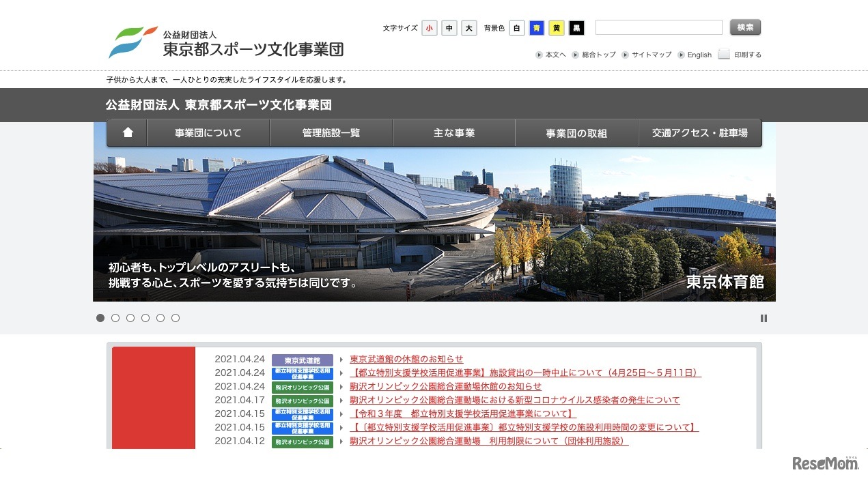
Task: Switch to the 管理施設一覧 navigation tab
Action: pyautogui.click(x=331, y=132)
